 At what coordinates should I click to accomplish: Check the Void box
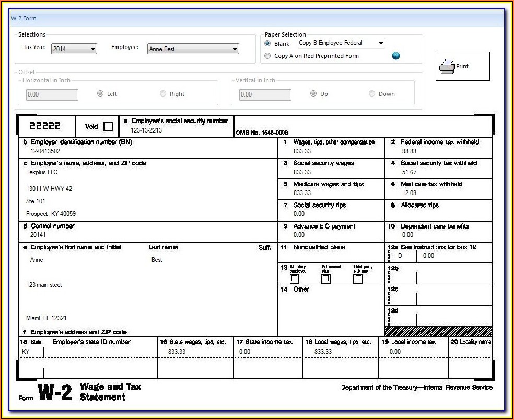tap(108, 126)
